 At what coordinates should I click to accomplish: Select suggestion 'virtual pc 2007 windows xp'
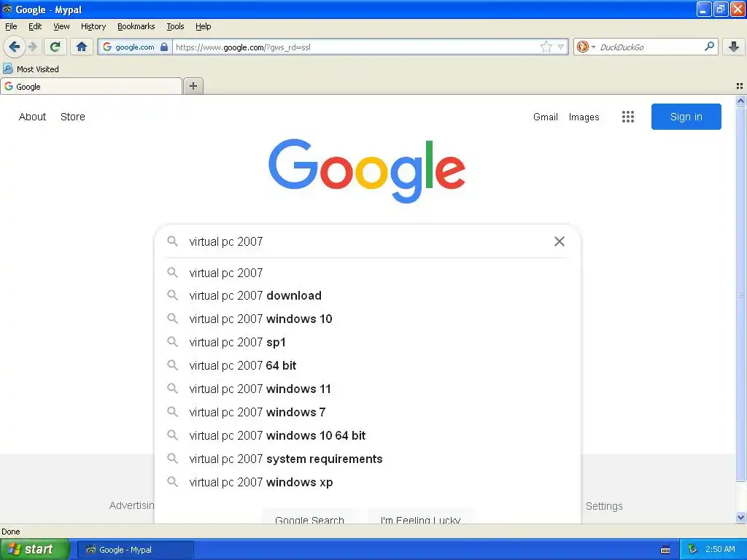(x=367, y=483)
